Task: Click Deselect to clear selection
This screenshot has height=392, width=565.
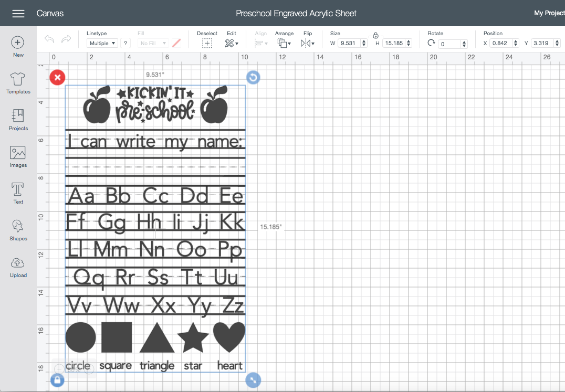Action: pos(207,39)
